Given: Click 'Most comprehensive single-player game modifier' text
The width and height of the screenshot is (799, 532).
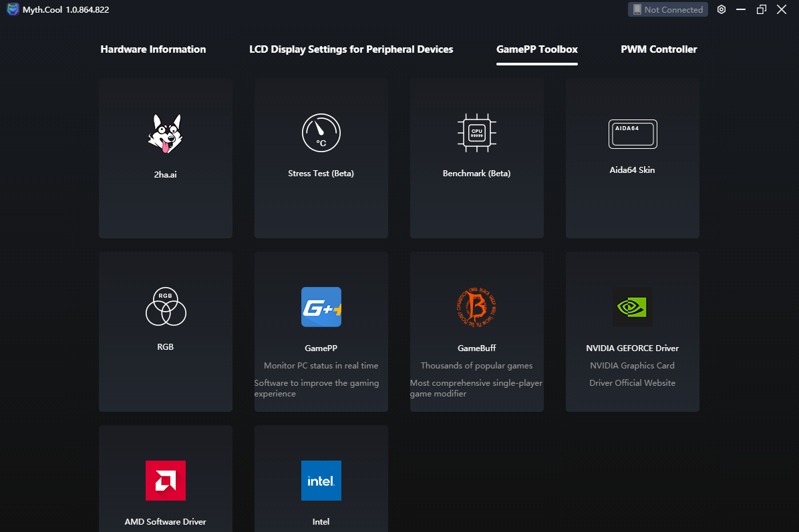Looking at the screenshot, I should pyautogui.click(x=476, y=388).
